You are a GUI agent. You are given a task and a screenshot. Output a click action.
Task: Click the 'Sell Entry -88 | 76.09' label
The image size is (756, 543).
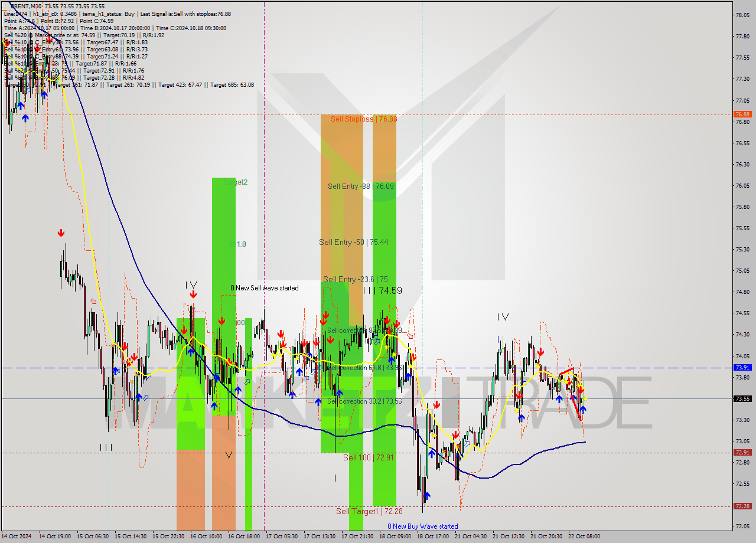point(360,186)
